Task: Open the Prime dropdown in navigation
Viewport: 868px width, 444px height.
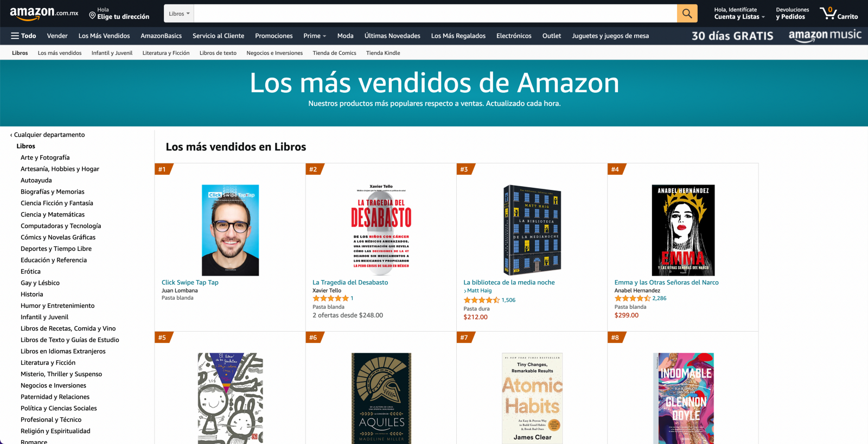Action: (x=315, y=36)
